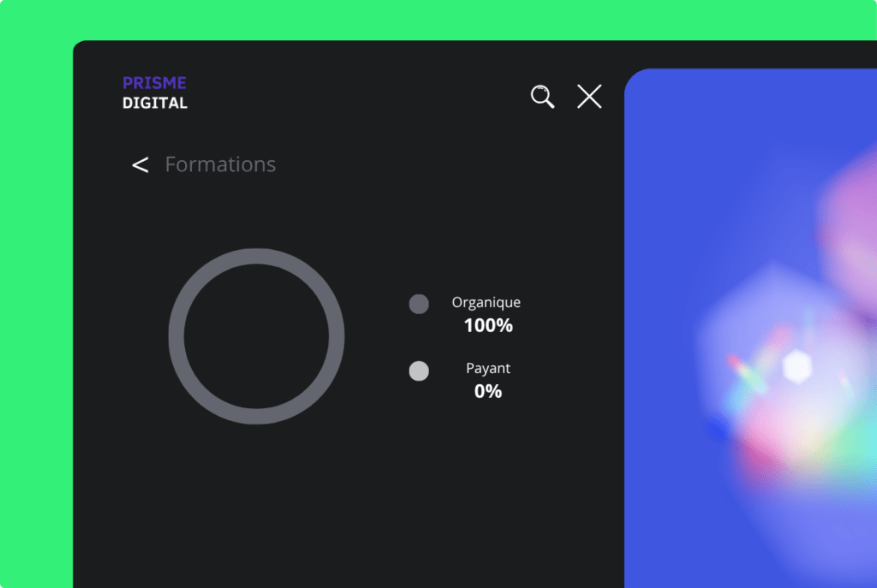Click the purple PRISME word in logo
877x588 pixels.
(154, 83)
